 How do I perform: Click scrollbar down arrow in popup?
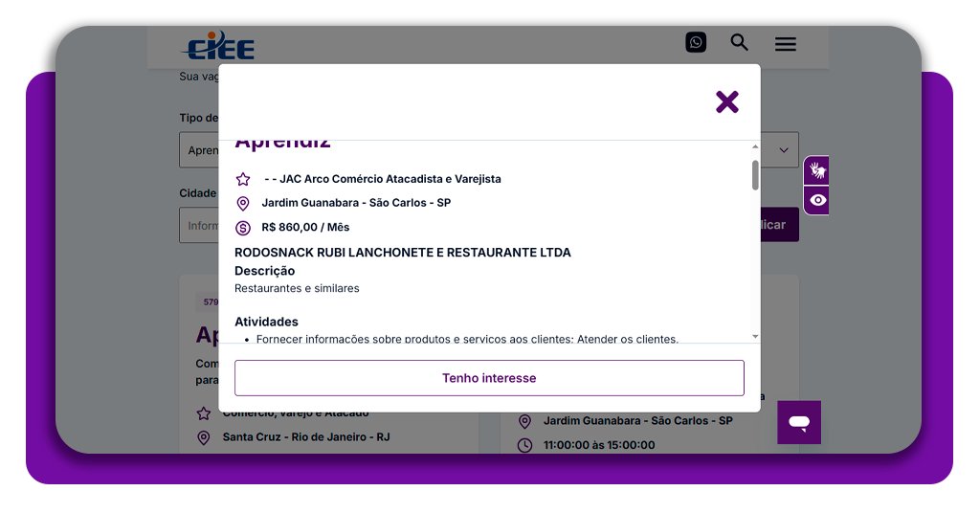pyautogui.click(x=755, y=337)
